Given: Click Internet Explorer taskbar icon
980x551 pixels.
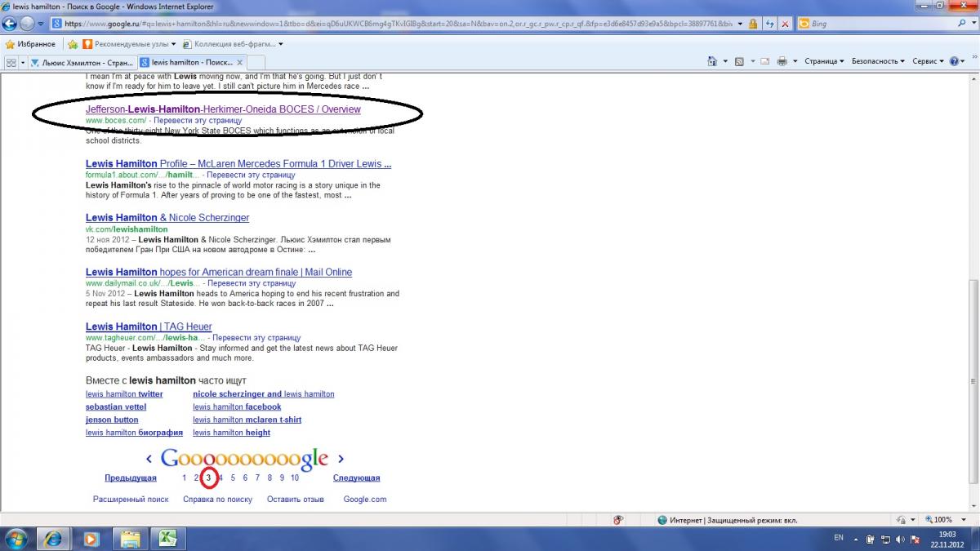Looking at the screenshot, I should coord(55,539).
